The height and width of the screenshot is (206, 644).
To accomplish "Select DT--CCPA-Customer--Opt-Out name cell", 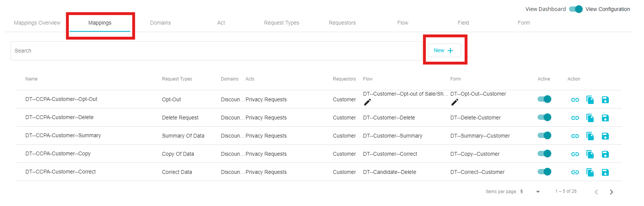I will [x=61, y=99].
